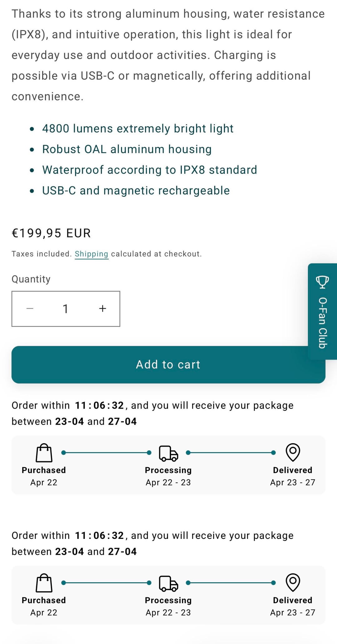Open the Shipping policy link
Viewport: 337px width, 644px height.
tap(91, 254)
